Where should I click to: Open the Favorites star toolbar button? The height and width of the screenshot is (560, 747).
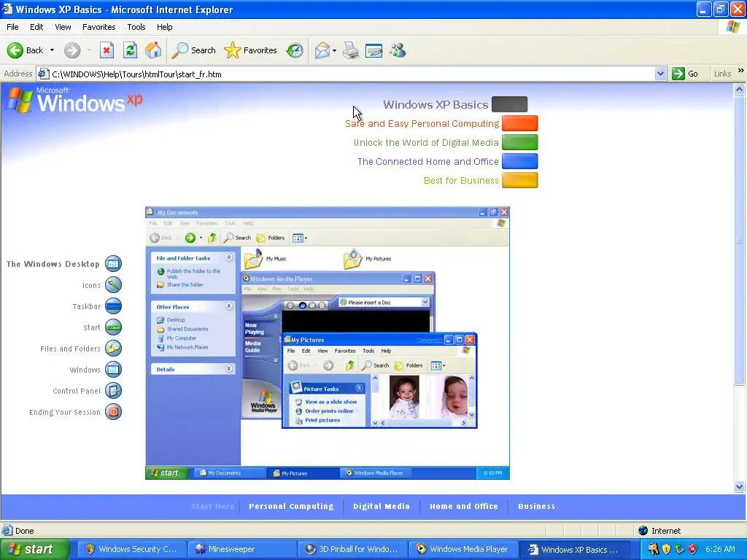(x=251, y=50)
